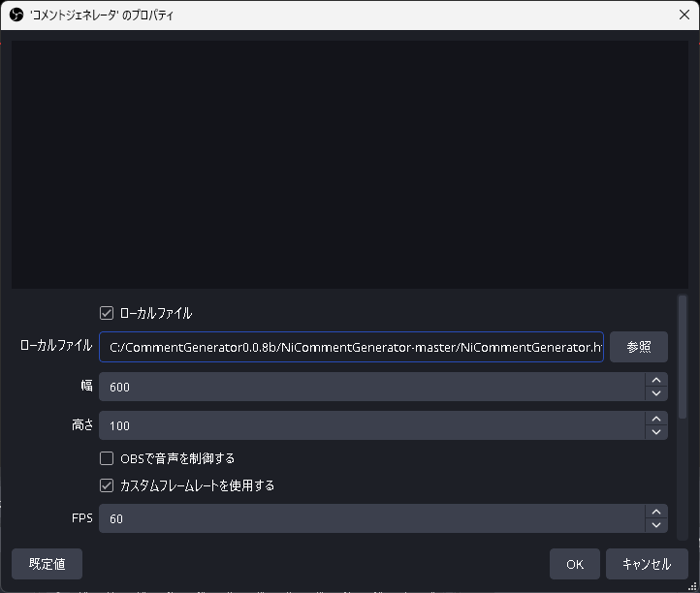The height and width of the screenshot is (593, 700).
Task: Decrease height with the down arrow
Action: click(x=656, y=432)
